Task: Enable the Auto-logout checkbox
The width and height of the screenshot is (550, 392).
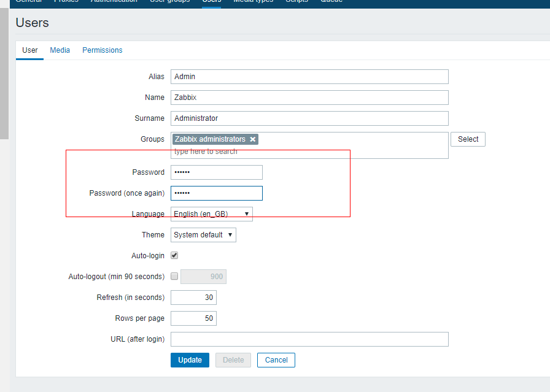Action: pyautogui.click(x=174, y=276)
